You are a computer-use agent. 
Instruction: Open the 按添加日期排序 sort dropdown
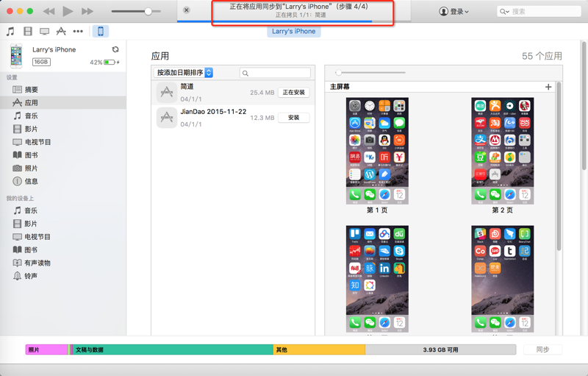(x=183, y=72)
